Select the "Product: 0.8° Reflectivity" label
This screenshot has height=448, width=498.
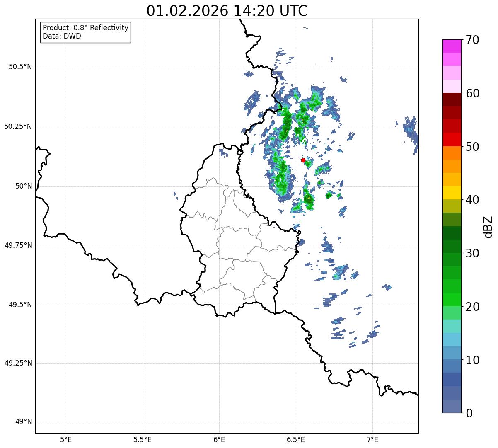click(x=86, y=28)
